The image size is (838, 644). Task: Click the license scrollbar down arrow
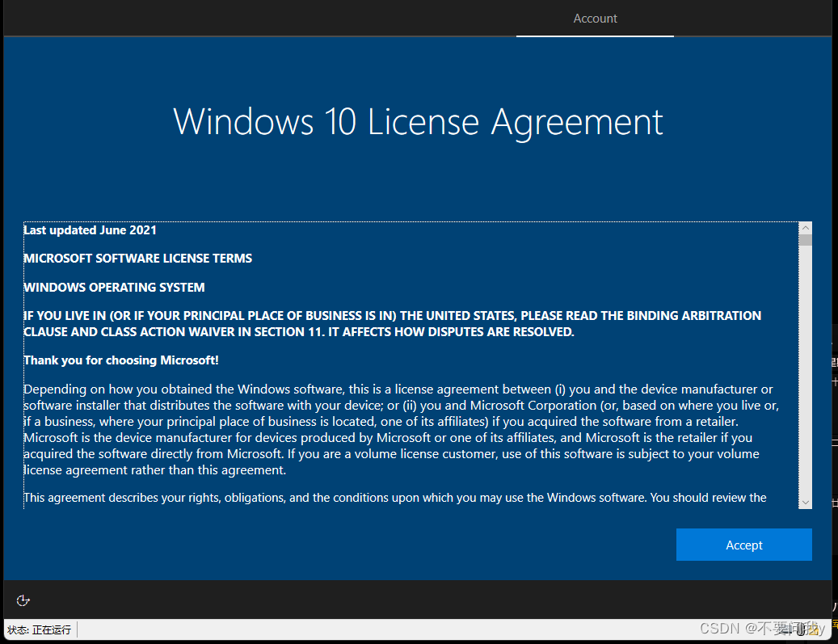[x=806, y=503]
